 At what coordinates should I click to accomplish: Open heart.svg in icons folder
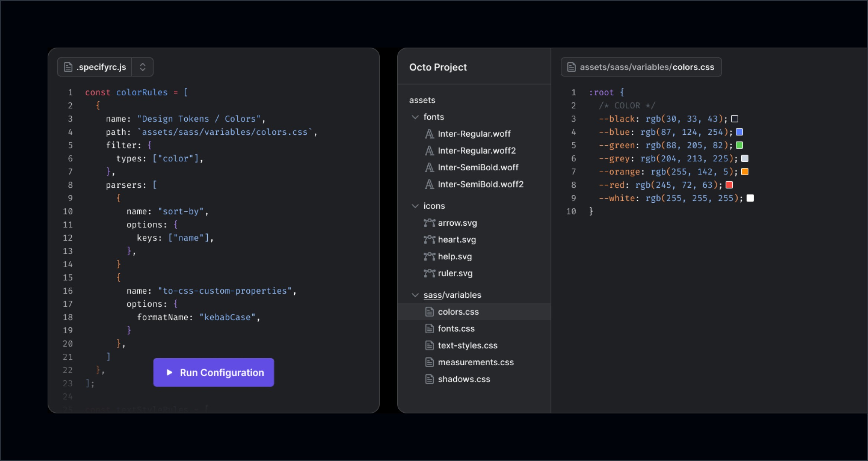click(457, 240)
